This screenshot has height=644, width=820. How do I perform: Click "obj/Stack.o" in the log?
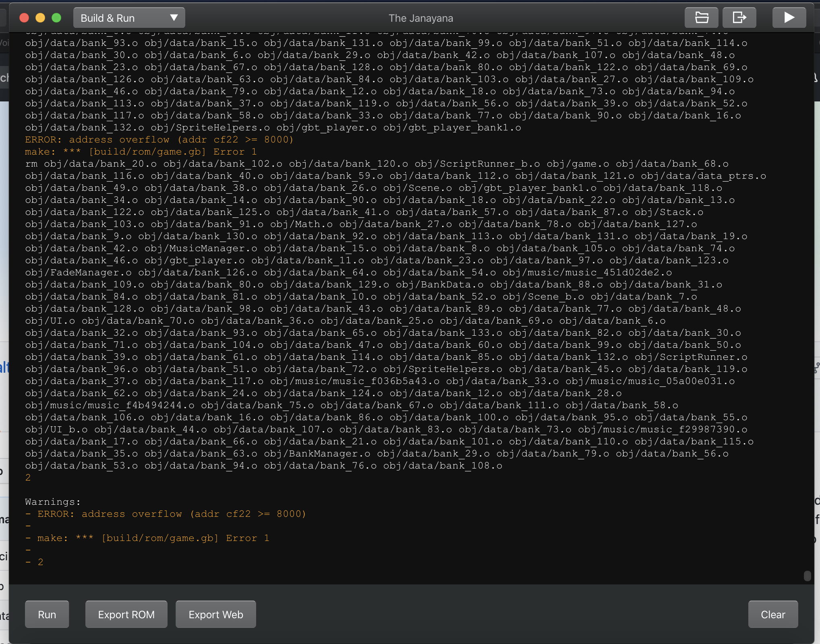(x=669, y=212)
